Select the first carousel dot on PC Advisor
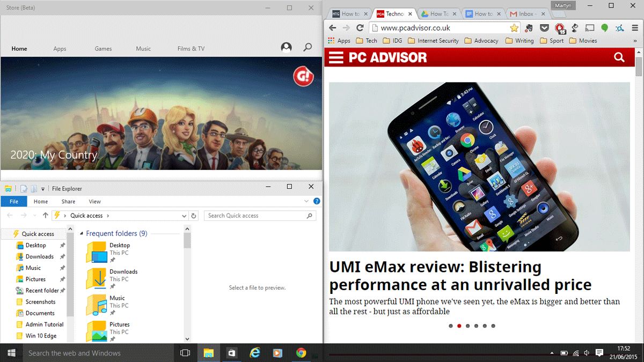The image size is (644, 362). point(450,326)
